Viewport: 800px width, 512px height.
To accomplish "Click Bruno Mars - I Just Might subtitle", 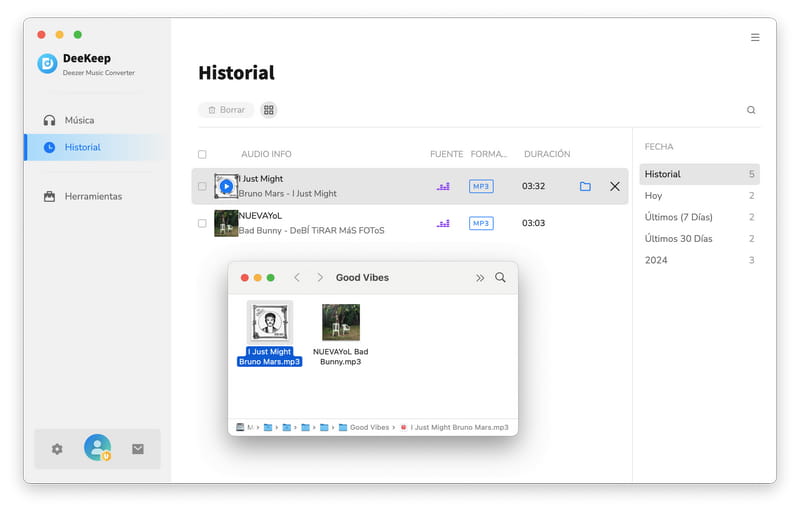I will click(x=288, y=194).
